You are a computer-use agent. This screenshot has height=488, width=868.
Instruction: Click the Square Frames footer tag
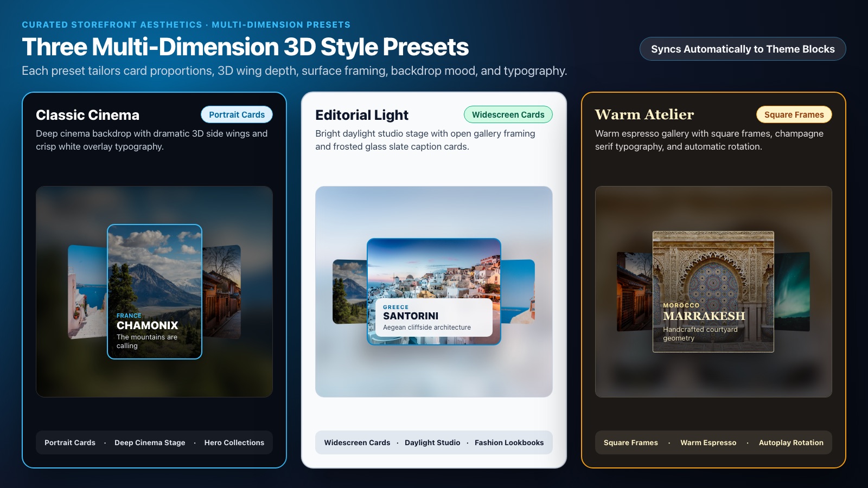(631, 442)
